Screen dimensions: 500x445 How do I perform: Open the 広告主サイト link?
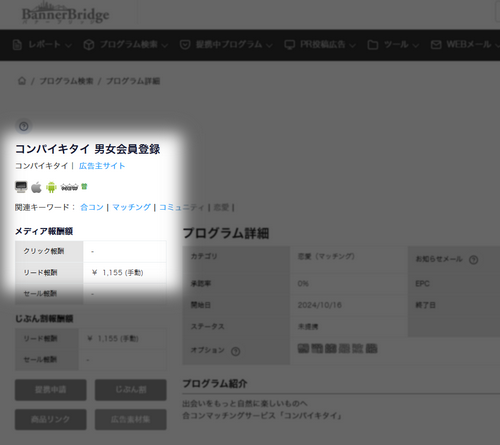click(102, 166)
